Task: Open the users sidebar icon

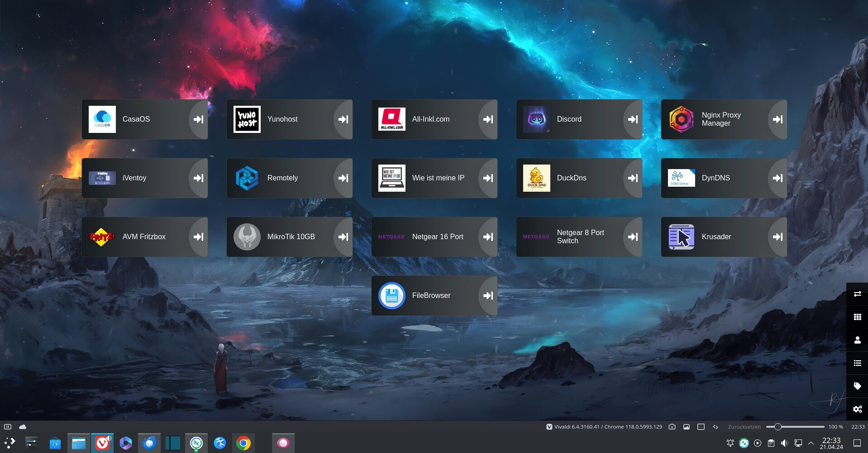Action: (857, 340)
